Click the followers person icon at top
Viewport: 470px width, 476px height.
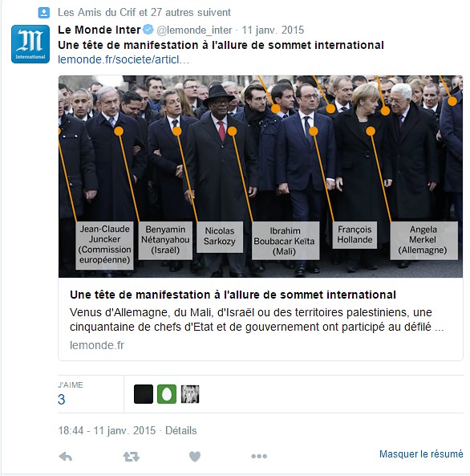pyautogui.click(x=44, y=13)
